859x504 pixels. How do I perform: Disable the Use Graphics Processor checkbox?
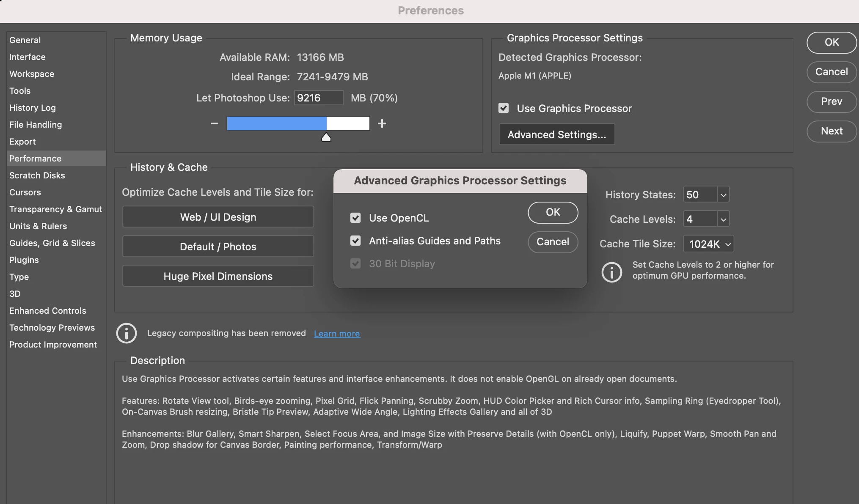click(x=504, y=108)
